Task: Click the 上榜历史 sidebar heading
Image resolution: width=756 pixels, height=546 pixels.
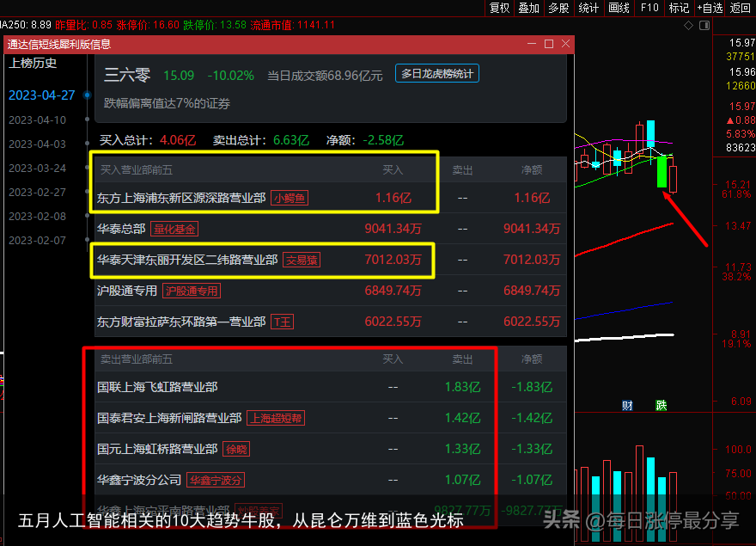Action: (33, 64)
